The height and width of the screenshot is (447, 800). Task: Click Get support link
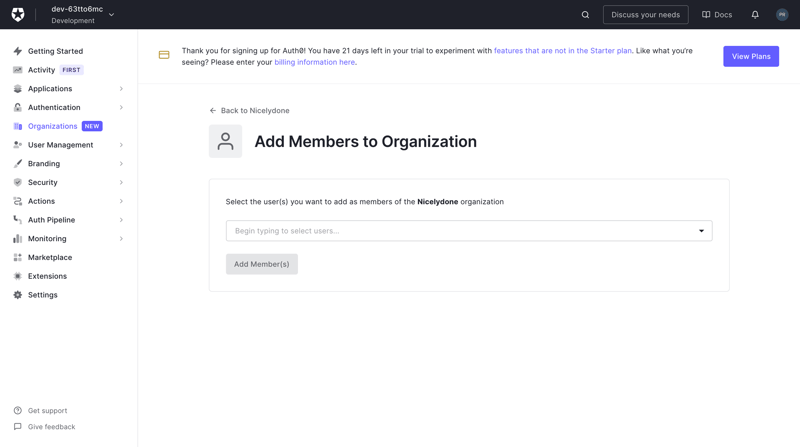click(x=47, y=410)
